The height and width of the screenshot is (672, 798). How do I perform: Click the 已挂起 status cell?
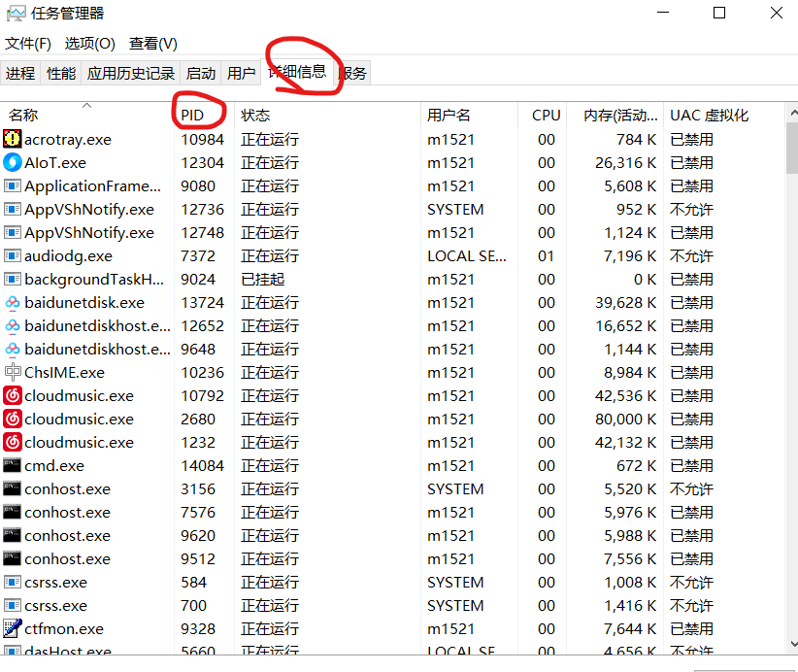(263, 279)
